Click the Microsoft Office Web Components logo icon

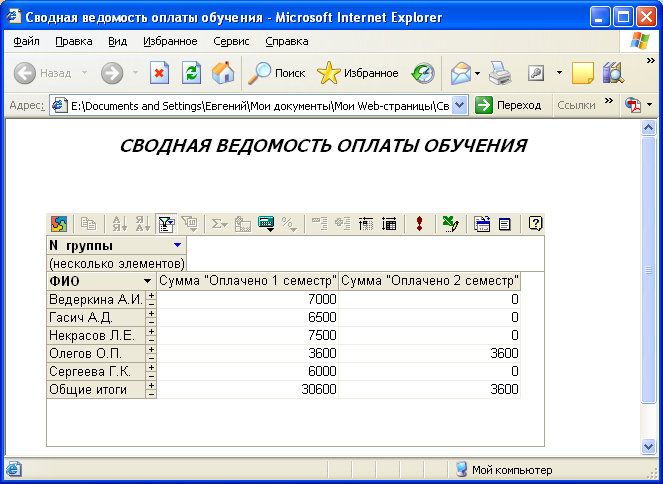click(x=59, y=224)
